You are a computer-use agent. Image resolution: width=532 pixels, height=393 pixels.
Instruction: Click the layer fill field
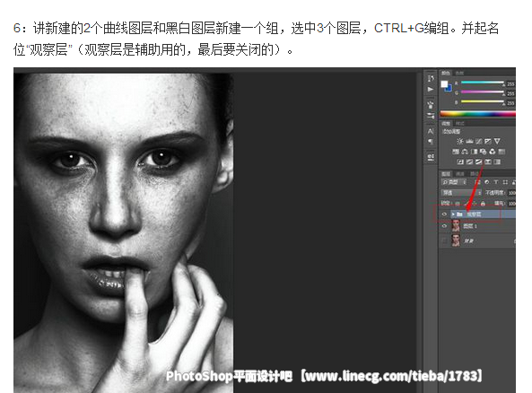[x=511, y=204]
